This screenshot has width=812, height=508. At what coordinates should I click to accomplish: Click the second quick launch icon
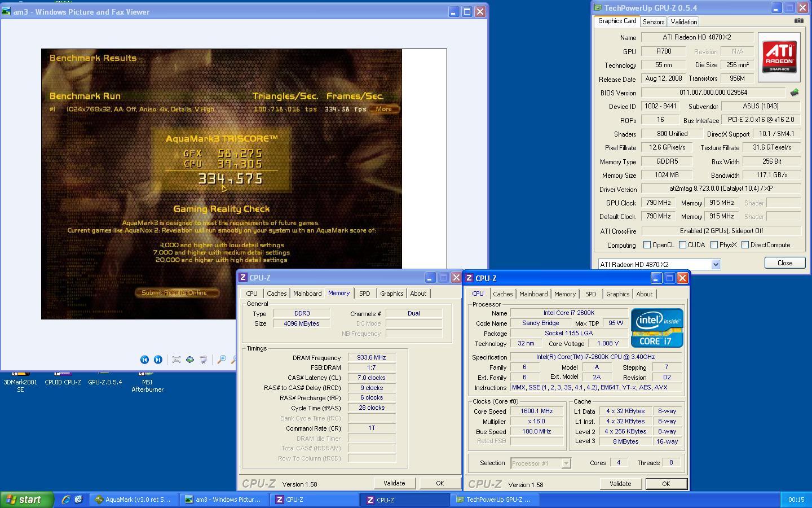[x=78, y=500]
